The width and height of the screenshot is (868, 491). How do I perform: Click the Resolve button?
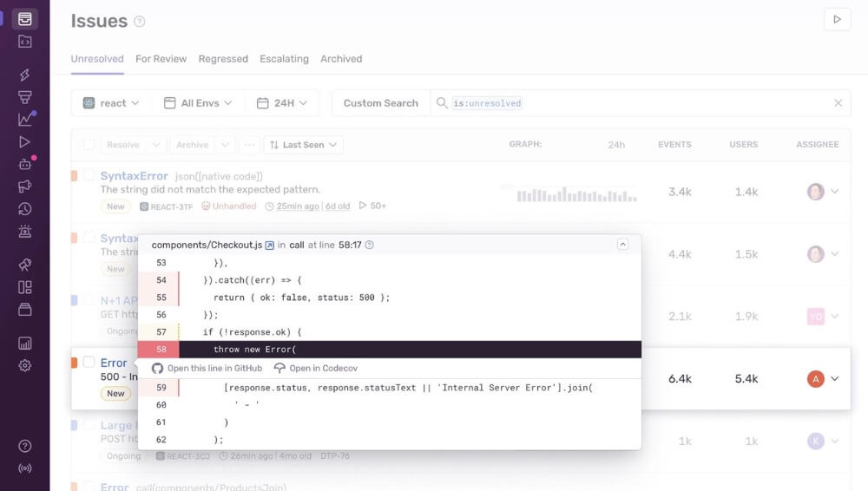point(123,145)
